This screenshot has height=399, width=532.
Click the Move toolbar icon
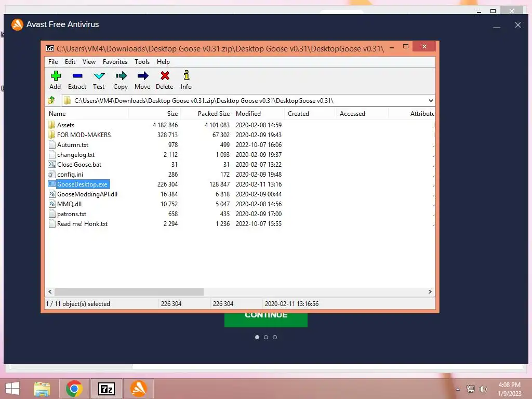pyautogui.click(x=143, y=76)
